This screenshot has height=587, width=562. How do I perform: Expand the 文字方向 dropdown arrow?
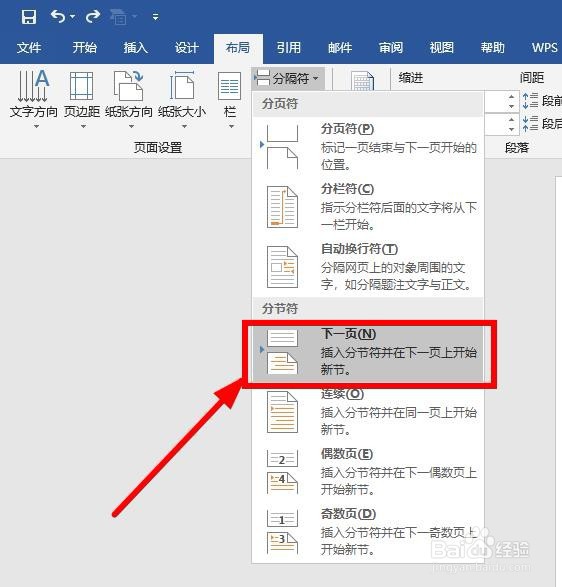[x=36, y=127]
